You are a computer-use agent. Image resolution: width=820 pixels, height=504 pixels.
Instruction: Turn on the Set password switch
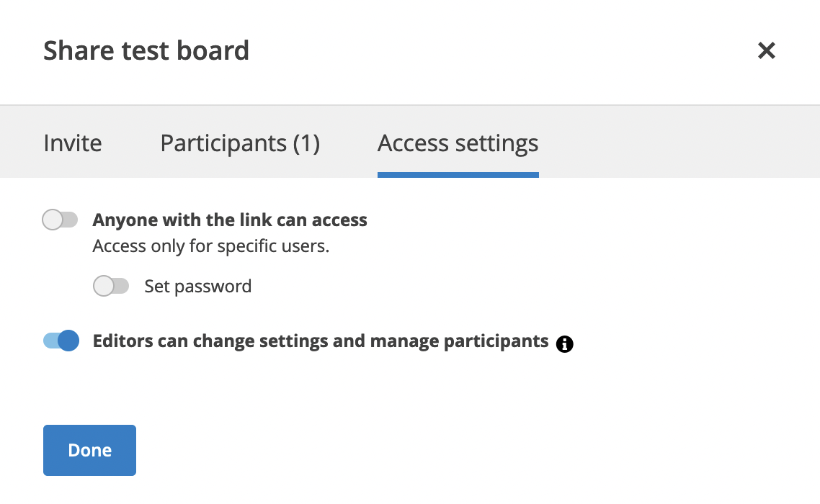tap(111, 286)
